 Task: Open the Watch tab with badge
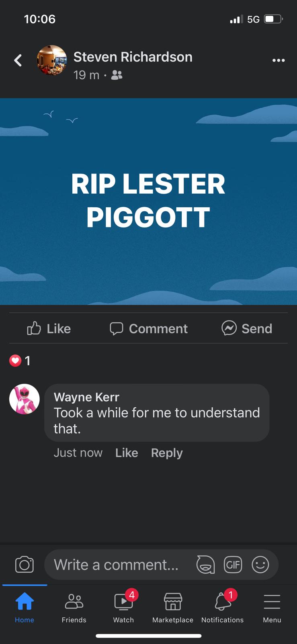pos(124,607)
